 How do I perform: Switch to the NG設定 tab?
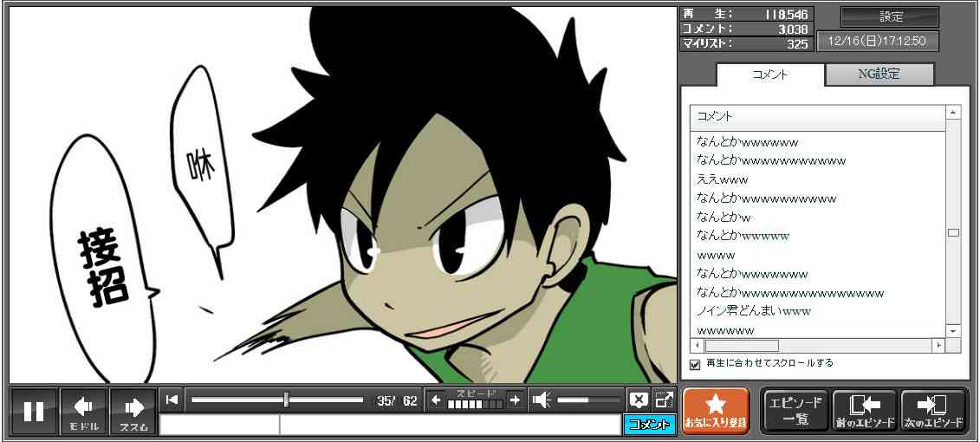879,75
